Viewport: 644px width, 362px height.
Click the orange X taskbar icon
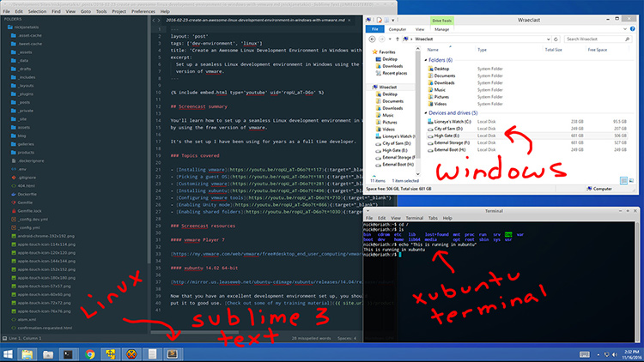click(x=131, y=354)
